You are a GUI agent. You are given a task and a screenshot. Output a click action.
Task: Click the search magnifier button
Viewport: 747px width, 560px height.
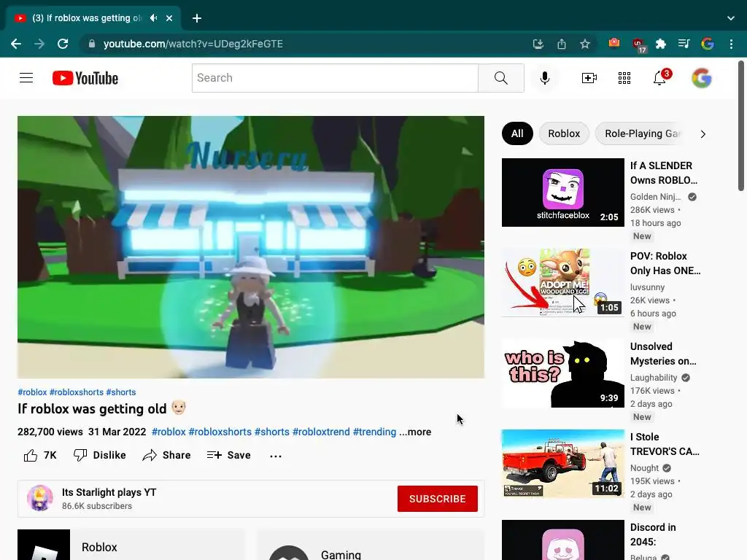tap(500, 78)
